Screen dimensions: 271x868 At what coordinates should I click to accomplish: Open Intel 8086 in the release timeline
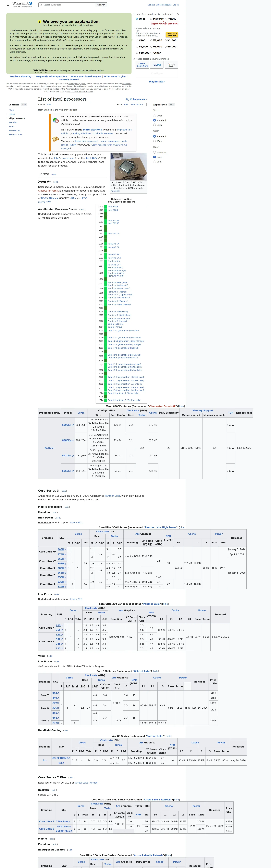113,207
